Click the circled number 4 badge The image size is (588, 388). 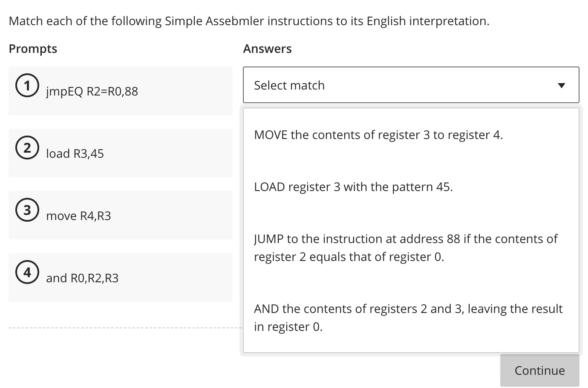pos(27,272)
